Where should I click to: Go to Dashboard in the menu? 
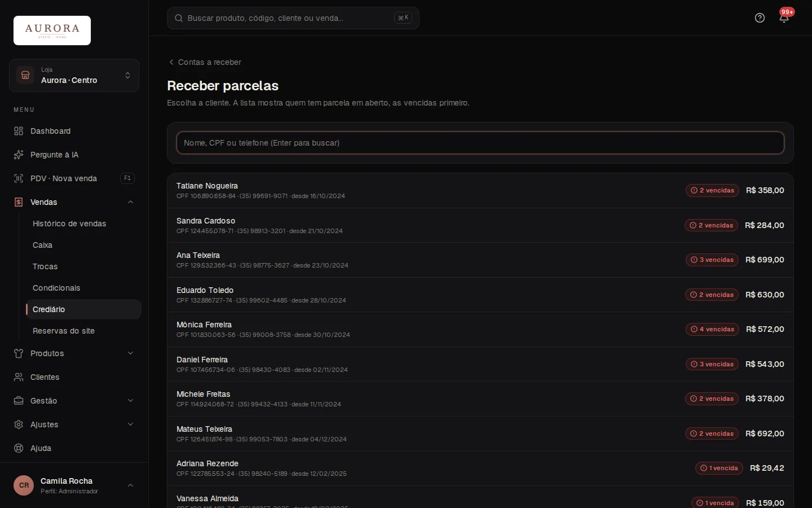tap(74, 131)
